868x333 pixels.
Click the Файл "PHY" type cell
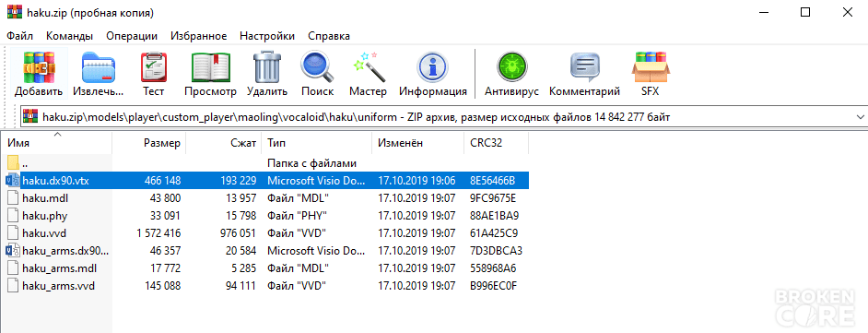coord(298,216)
